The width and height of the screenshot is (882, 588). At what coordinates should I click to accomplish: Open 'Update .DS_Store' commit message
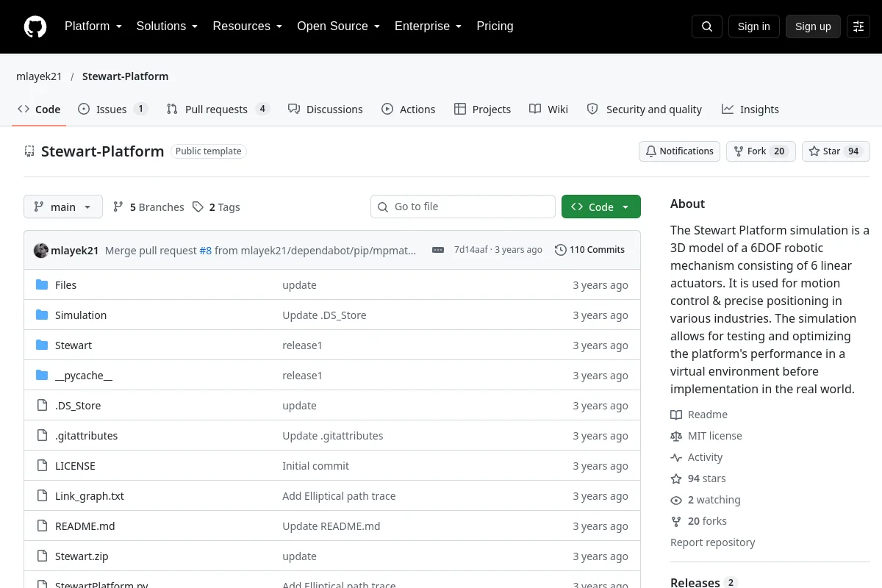[x=324, y=315]
